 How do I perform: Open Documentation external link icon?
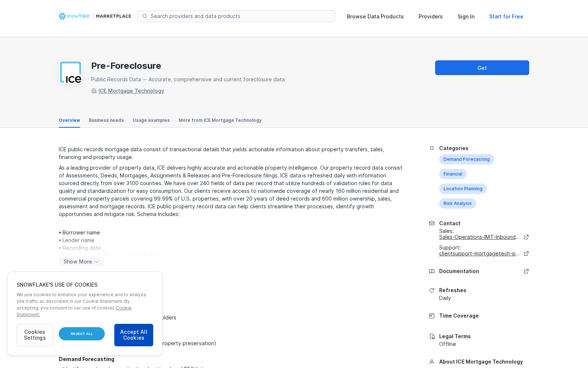pyautogui.click(x=526, y=271)
